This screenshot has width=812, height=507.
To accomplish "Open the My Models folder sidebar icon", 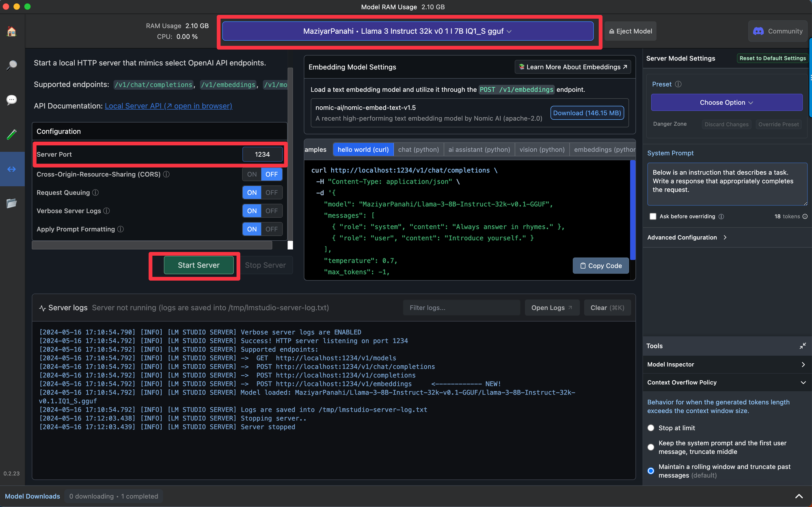I will pyautogui.click(x=12, y=203).
